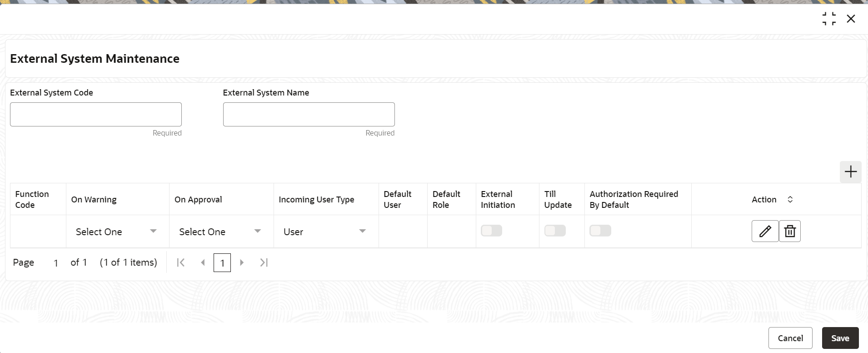
Task: Toggle the External Initiation switch
Action: pyautogui.click(x=491, y=231)
